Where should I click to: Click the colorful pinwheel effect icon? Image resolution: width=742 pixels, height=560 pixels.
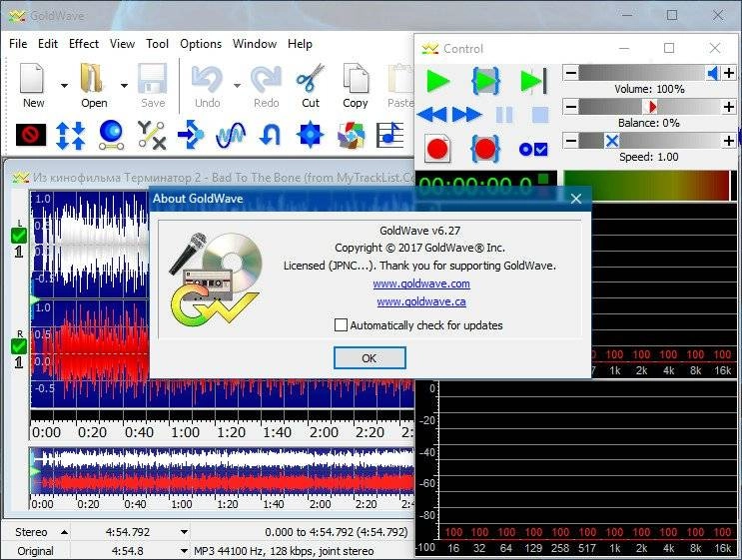pyautogui.click(x=351, y=136)
